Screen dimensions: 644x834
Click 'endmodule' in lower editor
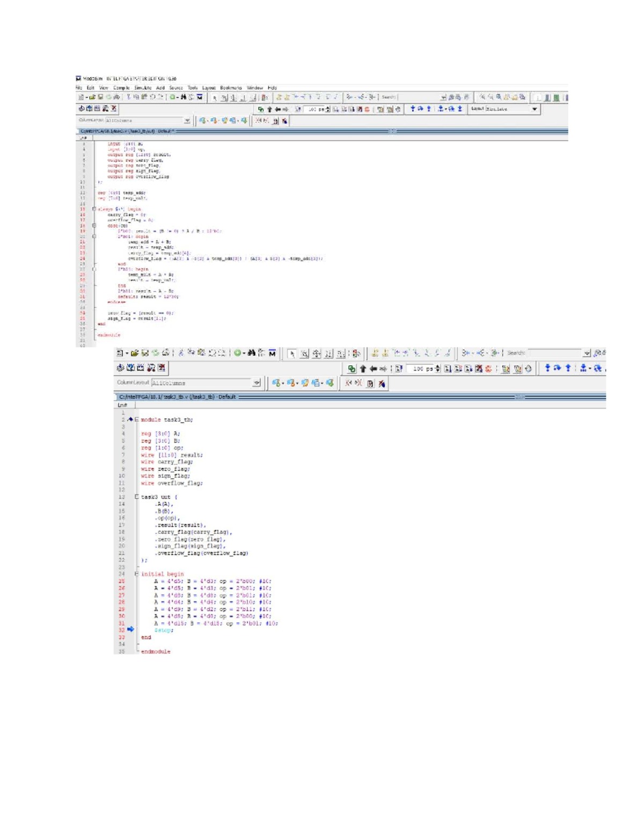click(x=156, y=651)
